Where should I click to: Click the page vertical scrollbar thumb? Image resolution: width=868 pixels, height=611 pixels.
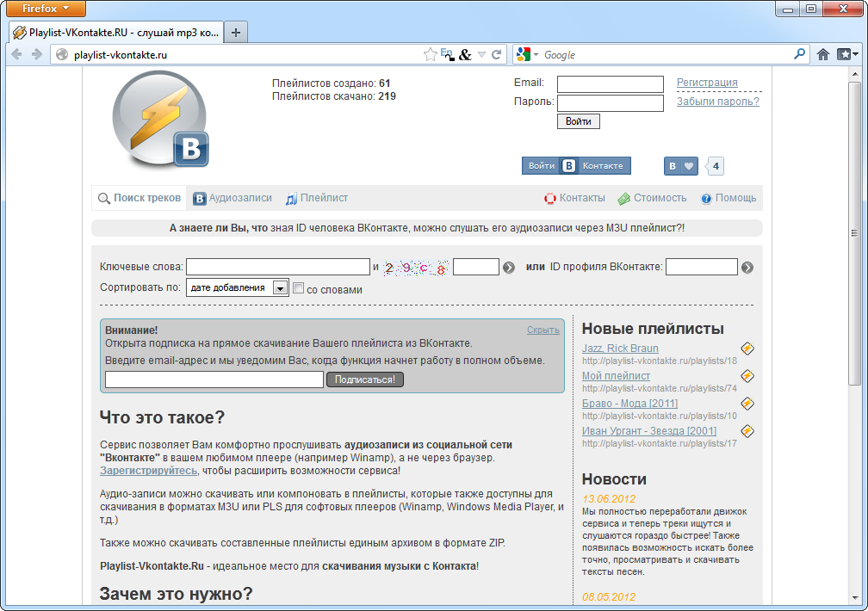[854, 232]
